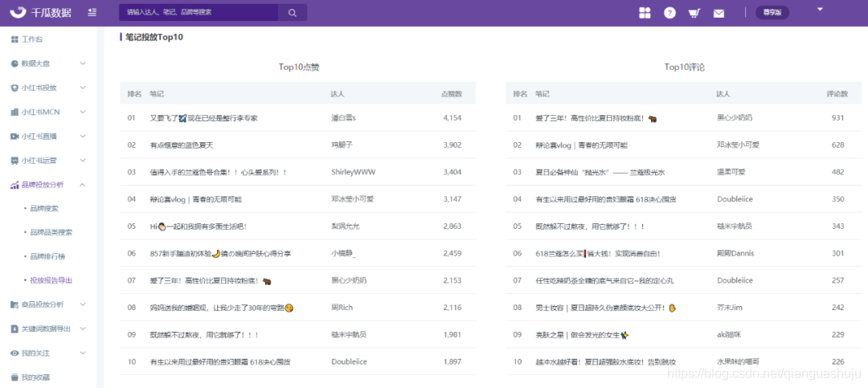Click the likes count 4,154

[x=452, y=118]
